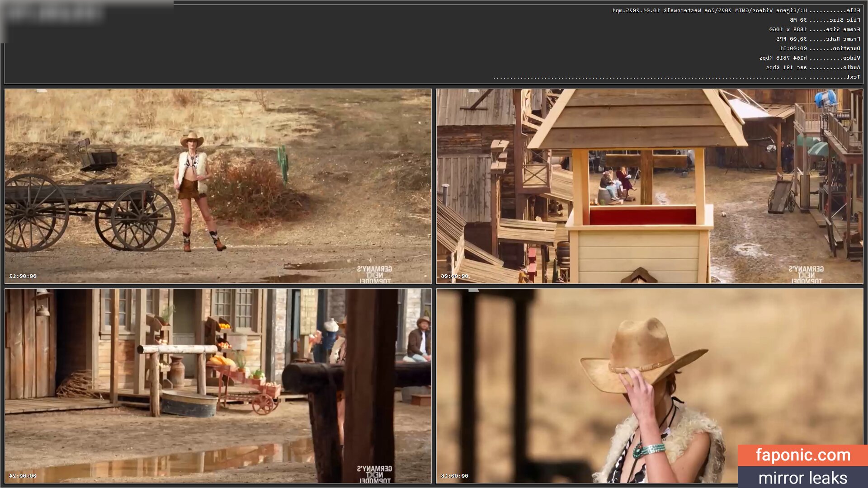Select the mirrored 'Video h264 7616 Kbps' line
Viewport: 868px width, 488px height.
tap(810, 58)
